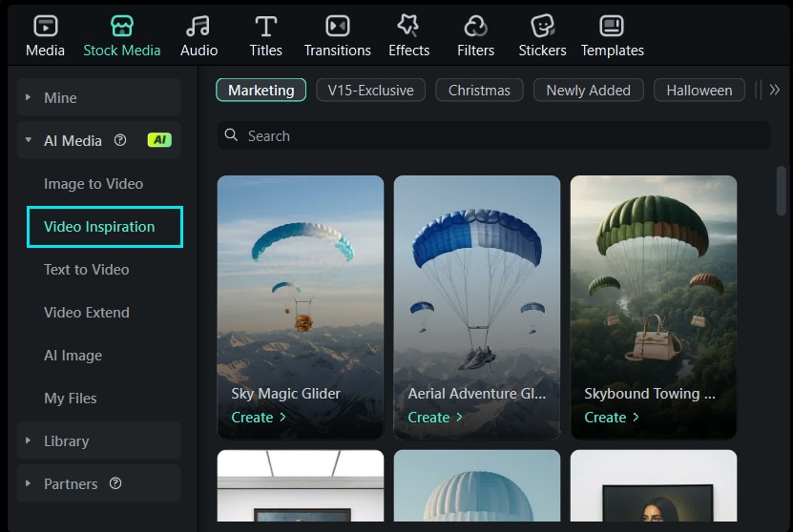Click into the Search field
Image resolution: width=793 pixels, height=532 pixels.
[493, 135]
